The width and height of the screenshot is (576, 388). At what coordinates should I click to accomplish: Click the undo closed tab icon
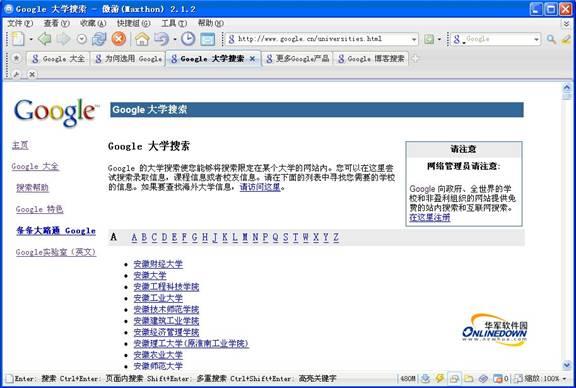162,39
